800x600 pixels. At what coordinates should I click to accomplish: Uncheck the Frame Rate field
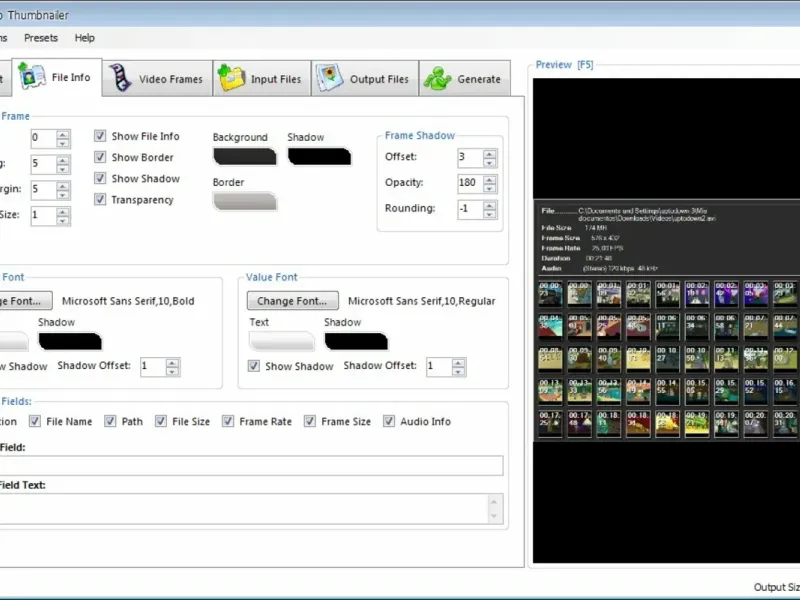pos(228,421)
